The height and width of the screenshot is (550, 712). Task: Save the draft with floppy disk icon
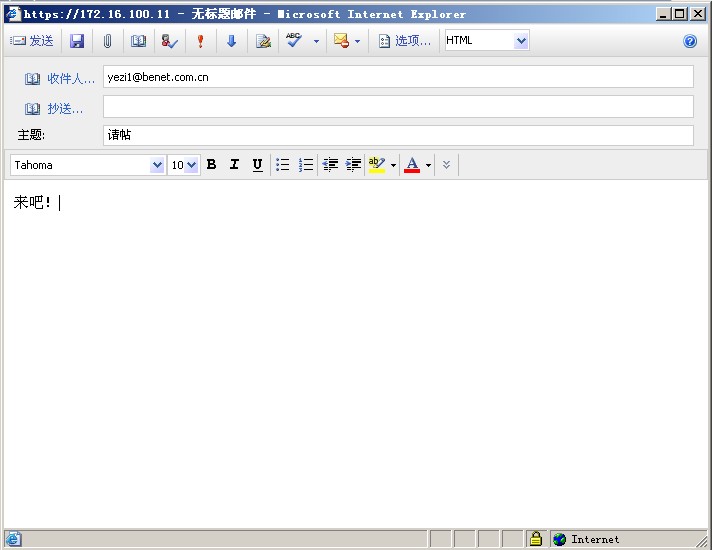click(77, 41)
